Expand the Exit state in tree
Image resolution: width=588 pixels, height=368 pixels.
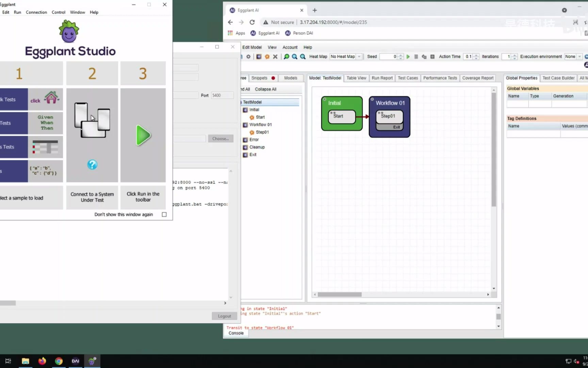[x=245, y=155]
